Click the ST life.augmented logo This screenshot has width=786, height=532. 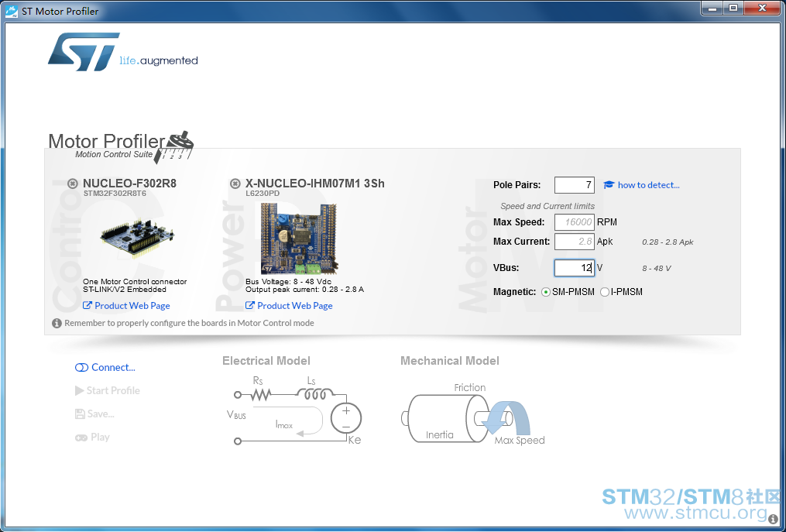point(123,52)
